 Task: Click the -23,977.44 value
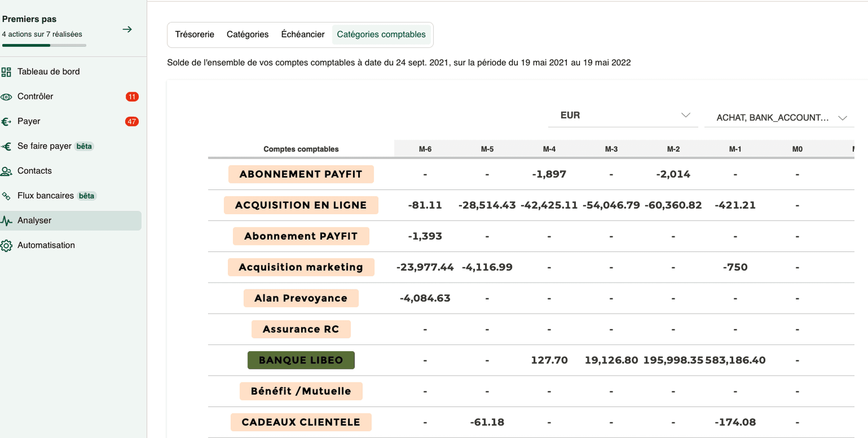[425, 267]
